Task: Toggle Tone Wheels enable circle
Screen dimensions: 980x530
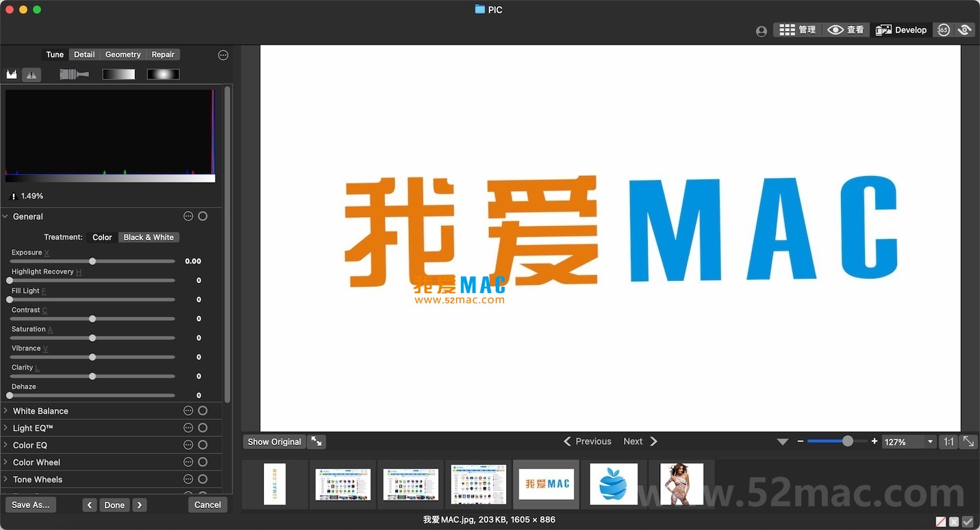Action: [203, 479]
